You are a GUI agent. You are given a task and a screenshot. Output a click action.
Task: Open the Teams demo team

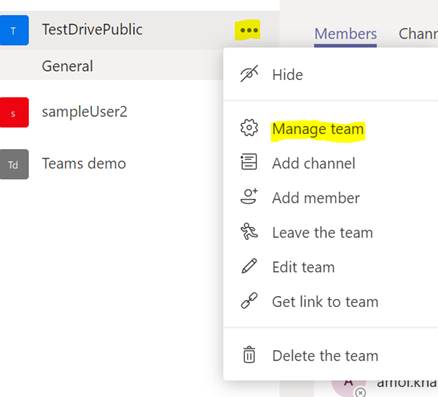(x=84, y=164)
